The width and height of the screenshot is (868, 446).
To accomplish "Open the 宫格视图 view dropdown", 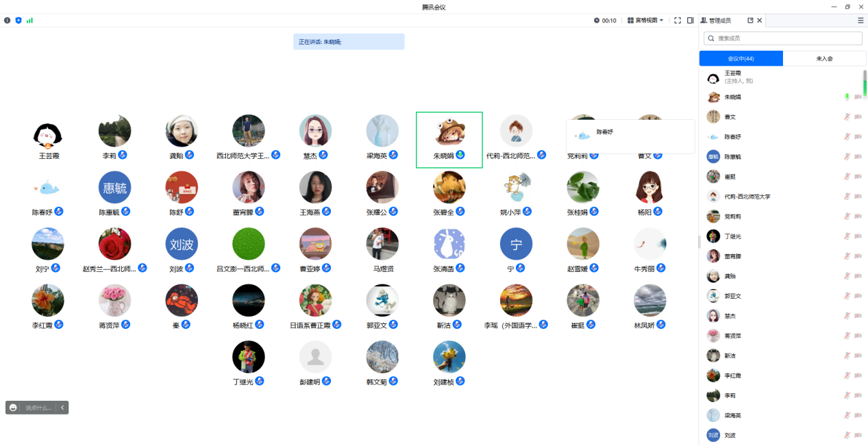I will (645, 21).
